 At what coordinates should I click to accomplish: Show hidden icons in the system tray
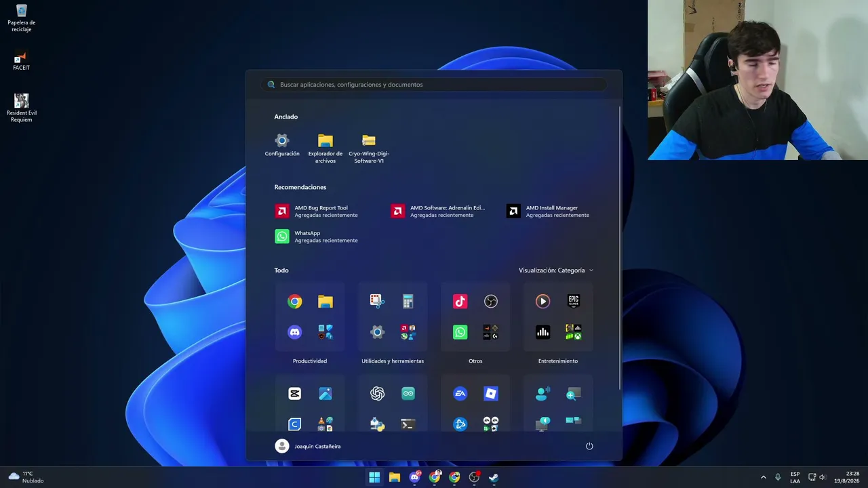(764, 477)
